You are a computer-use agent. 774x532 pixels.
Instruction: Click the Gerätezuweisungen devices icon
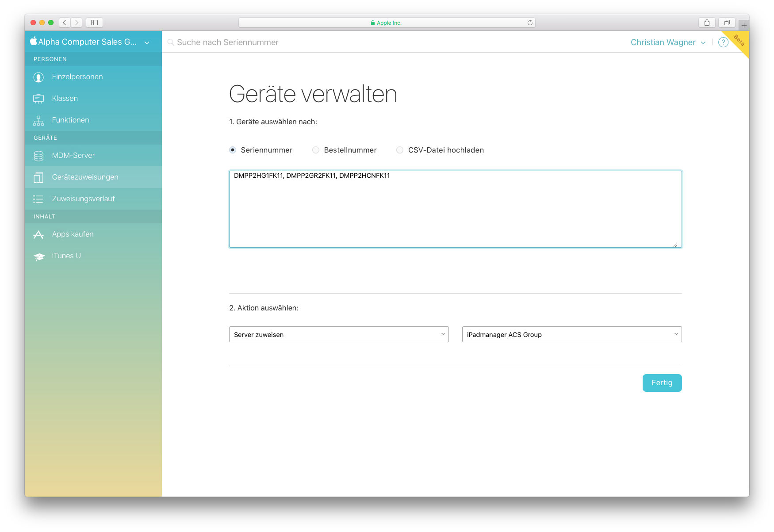coord(38,177)
